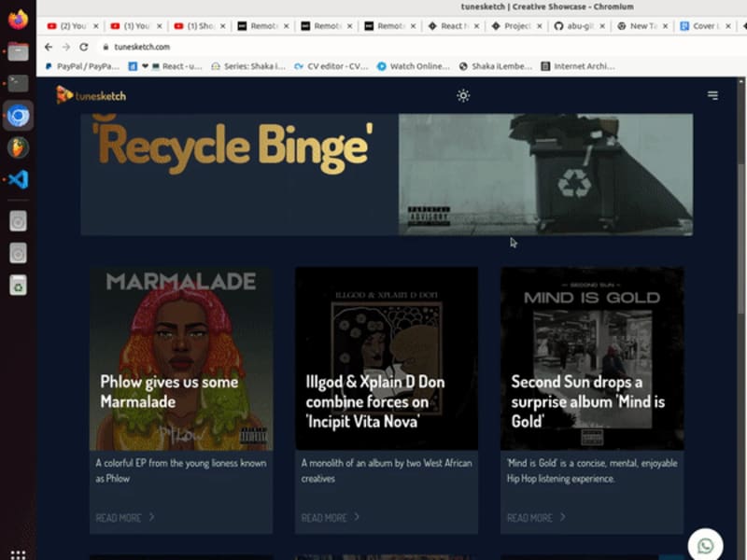
Task: Click the address bar URL tunesketch.com
Action: (x=142, y=47)
